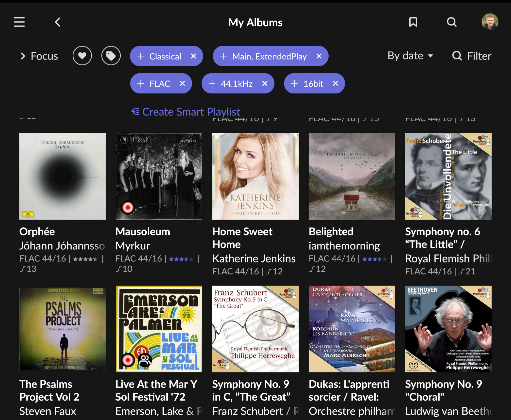
Task: Select the 44.1kHz chip label
Action: (237, 84)
